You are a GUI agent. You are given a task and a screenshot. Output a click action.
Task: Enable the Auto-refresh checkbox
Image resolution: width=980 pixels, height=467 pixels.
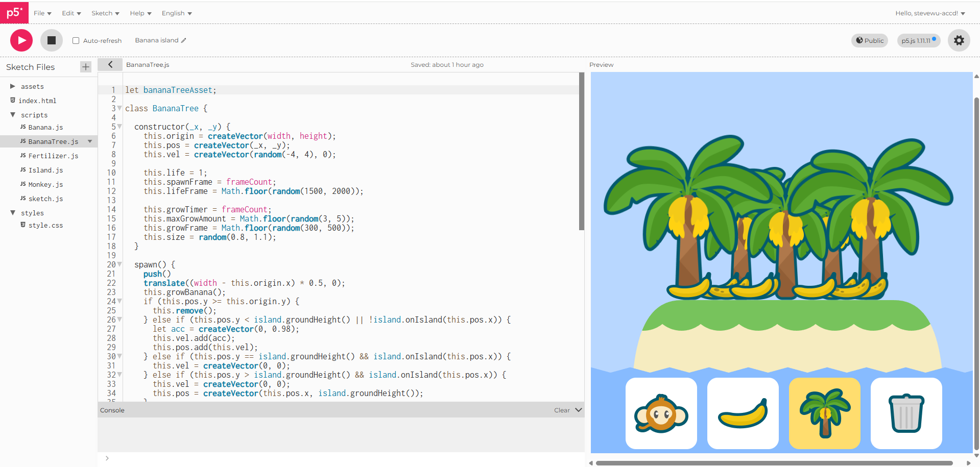(x=75, y=40)
